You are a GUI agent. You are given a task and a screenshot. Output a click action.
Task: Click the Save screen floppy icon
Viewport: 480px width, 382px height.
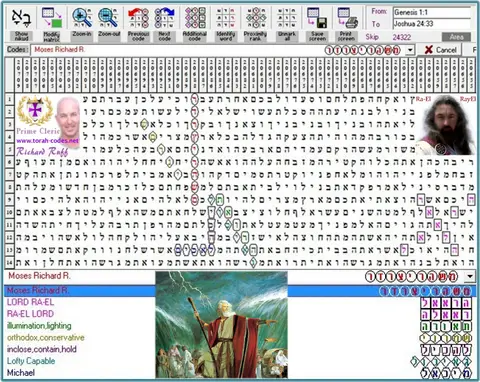click(x=317, y=18)
